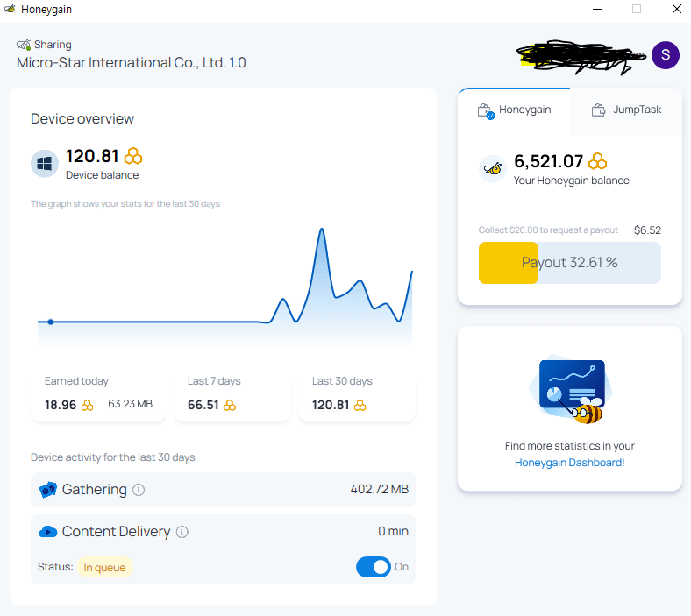Click the 402.72 MB gathering value
Viewport: 691px width, 616px height.
click(380, 490)
